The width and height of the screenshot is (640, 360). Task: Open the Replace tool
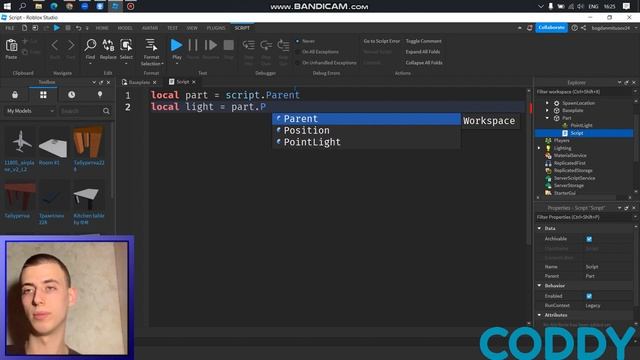pos(108,46)
